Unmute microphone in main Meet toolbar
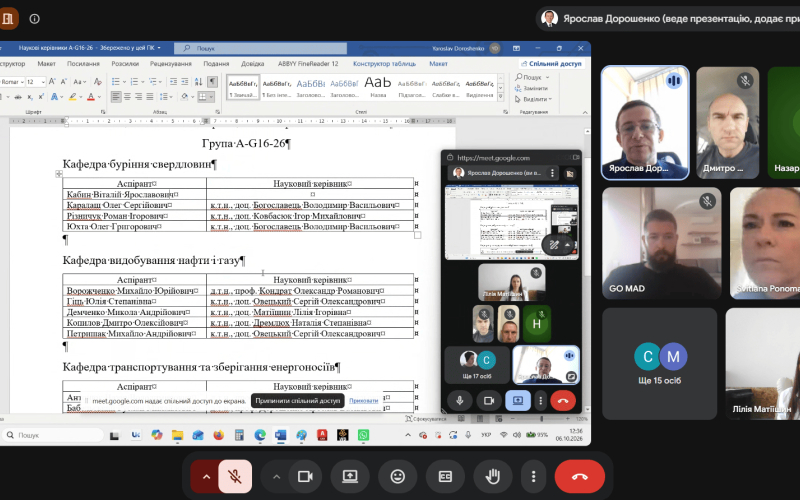 [235, 477]
